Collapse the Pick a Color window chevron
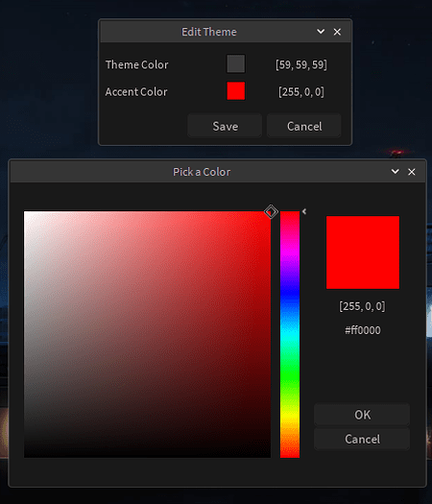 395,171
